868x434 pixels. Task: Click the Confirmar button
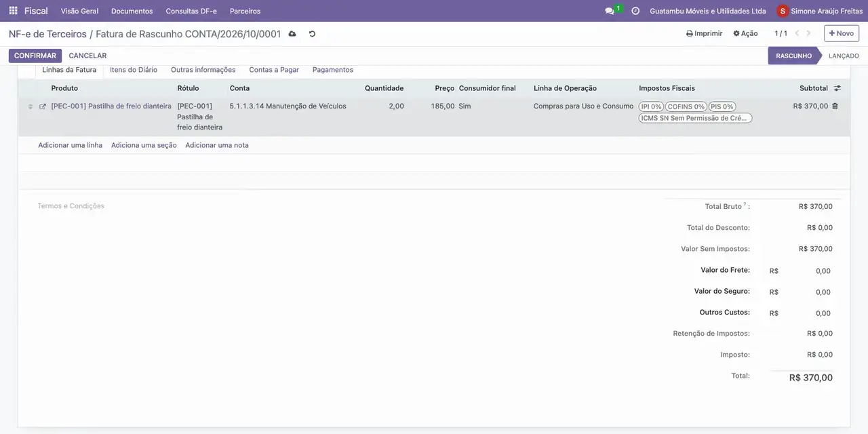(35, 56)
